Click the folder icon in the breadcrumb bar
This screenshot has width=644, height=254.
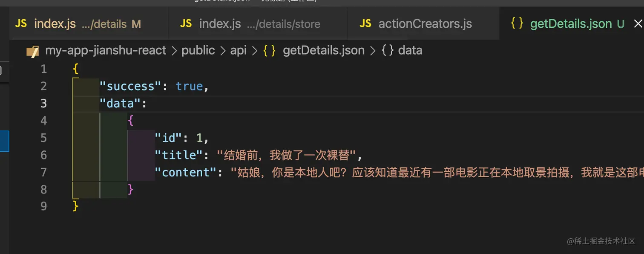(33, 51)
